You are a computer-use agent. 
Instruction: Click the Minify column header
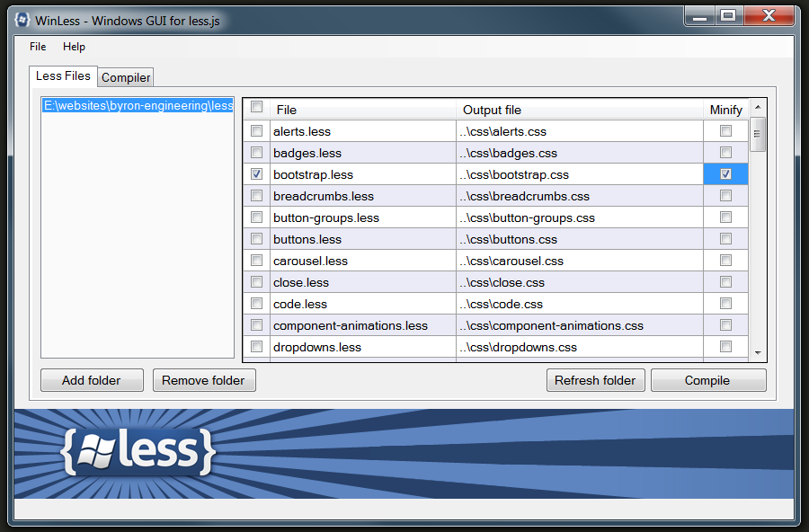point(725,110)
